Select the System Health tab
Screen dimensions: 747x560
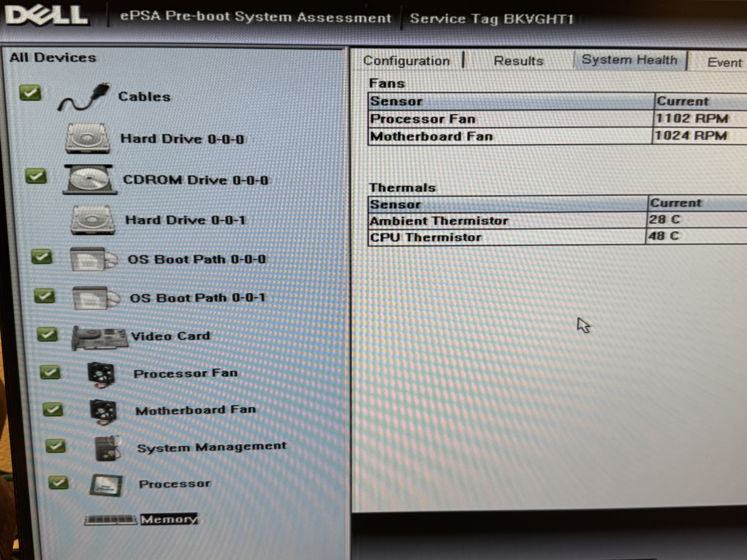coord(629,60)
